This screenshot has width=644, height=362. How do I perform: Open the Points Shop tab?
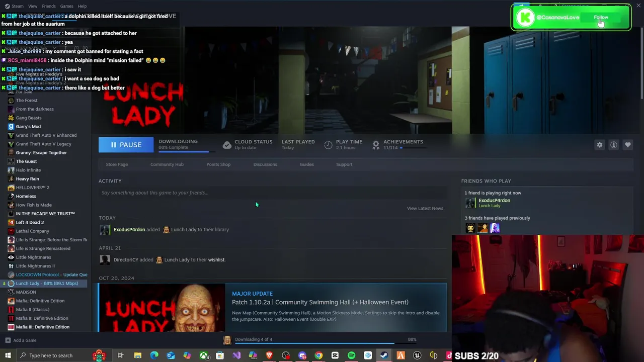point(218,164)
